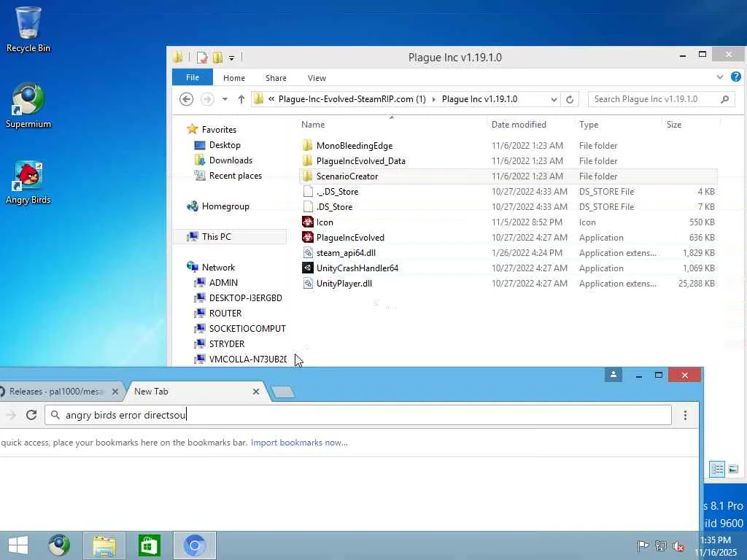Open a new browser tab

coord(282,392)
